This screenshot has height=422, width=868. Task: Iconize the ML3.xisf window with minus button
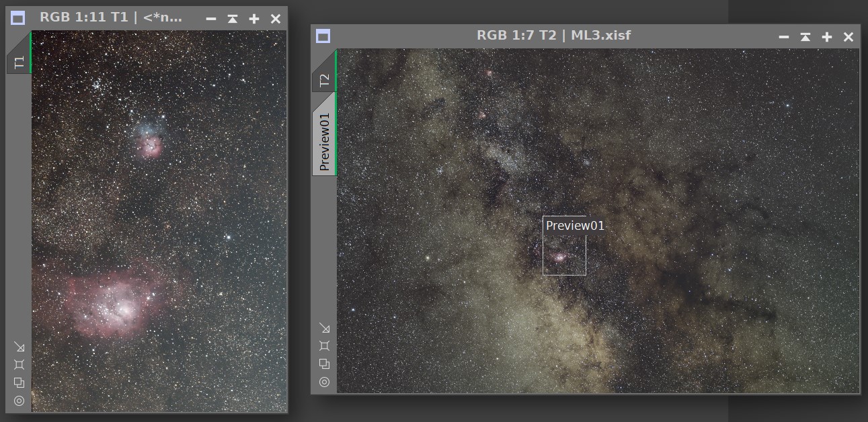coord(783,37)
